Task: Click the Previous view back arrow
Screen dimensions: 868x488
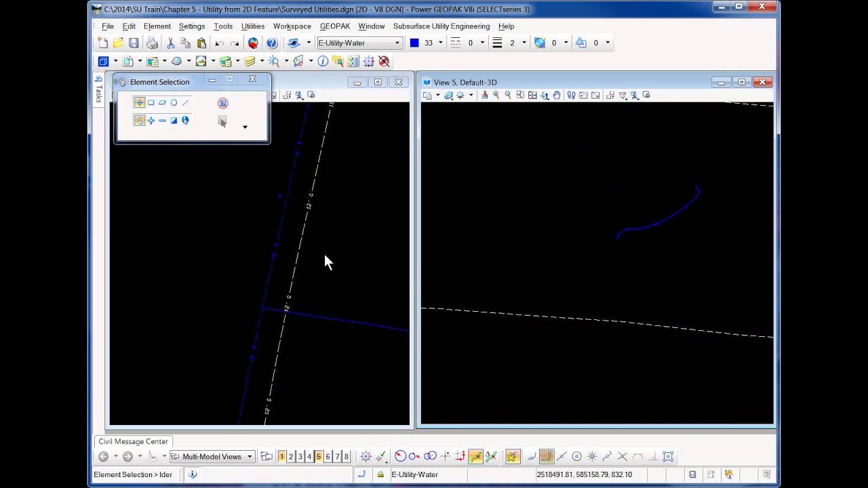Action: click(x=103, y=457)
